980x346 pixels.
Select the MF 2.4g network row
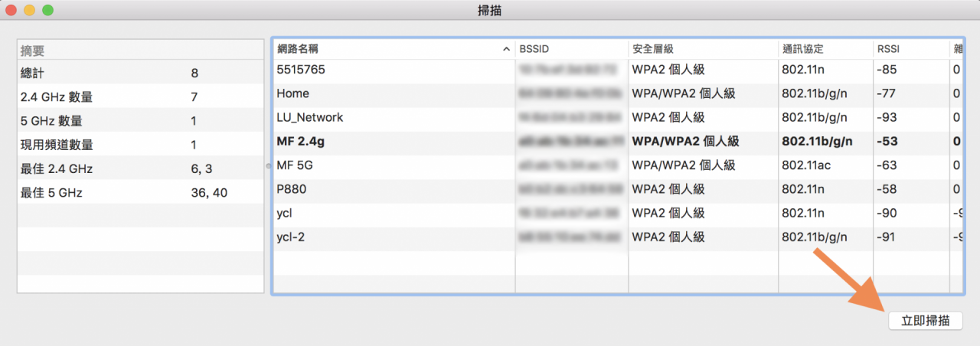(x=618, y=141)
